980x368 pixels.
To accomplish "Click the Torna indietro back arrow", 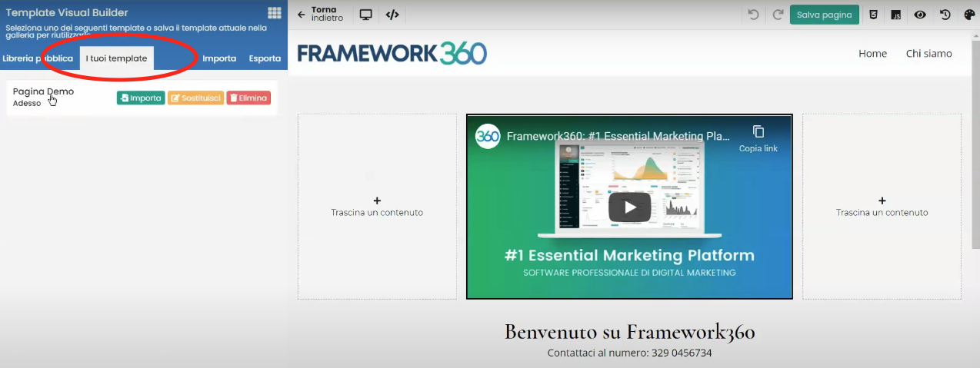I will pyautogui.click(x=302, y=15).
